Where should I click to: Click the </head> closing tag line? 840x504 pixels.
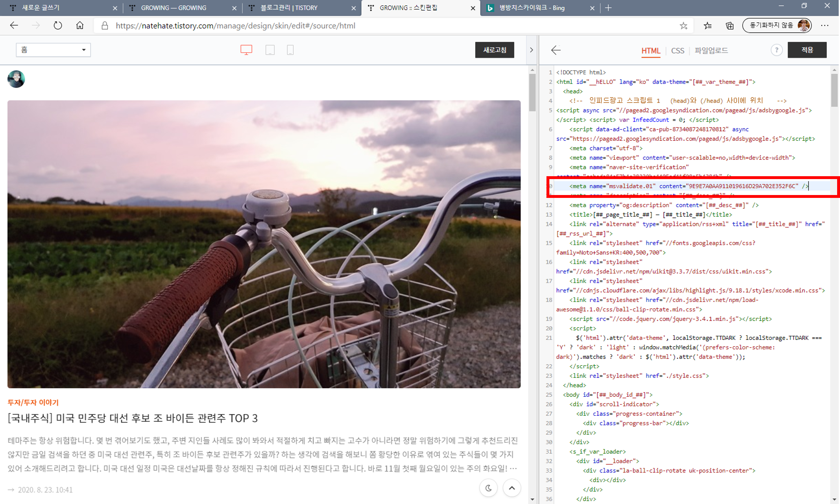[574, 385]
